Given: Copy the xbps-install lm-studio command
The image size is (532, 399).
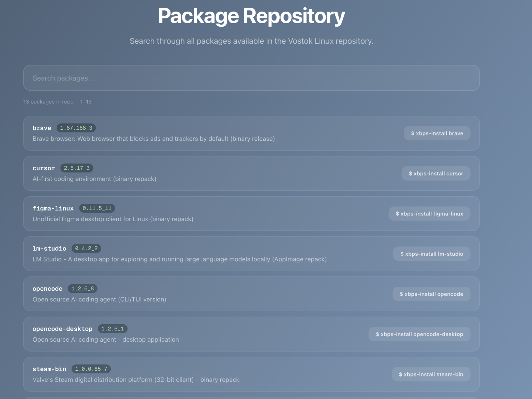Looking at the screenshot, I should pyautogui.click(x=431, y=254).
